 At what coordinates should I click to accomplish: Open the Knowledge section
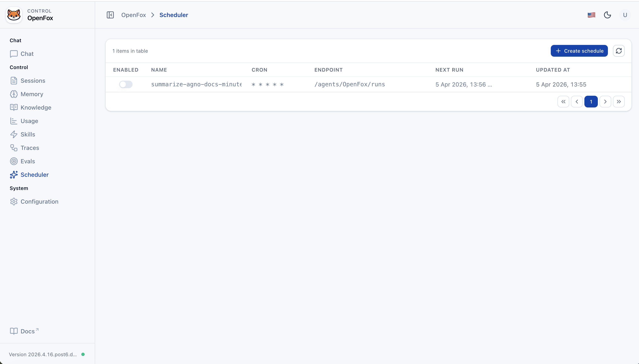point(36,107)
